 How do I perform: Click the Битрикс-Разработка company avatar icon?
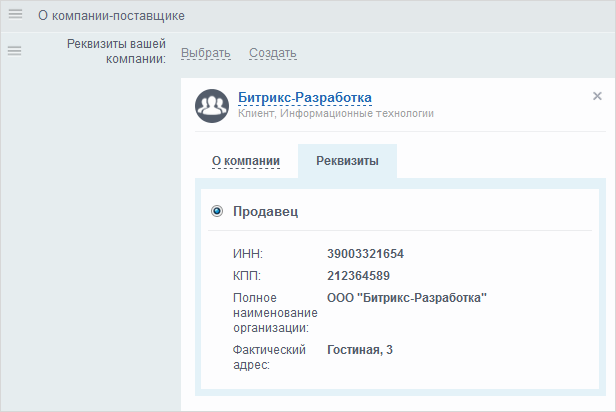click(x=212, y=106)
